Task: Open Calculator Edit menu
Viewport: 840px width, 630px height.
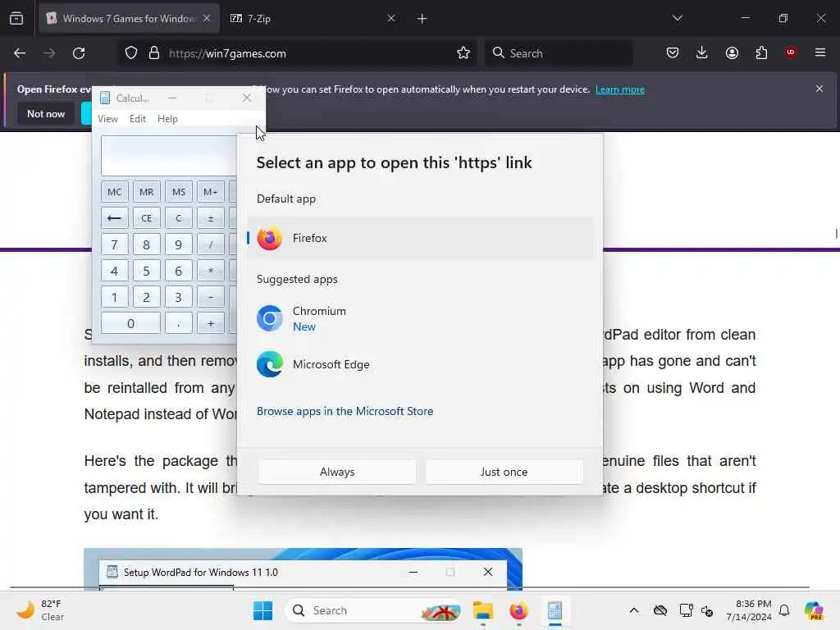Action: (x=138, y=119)
